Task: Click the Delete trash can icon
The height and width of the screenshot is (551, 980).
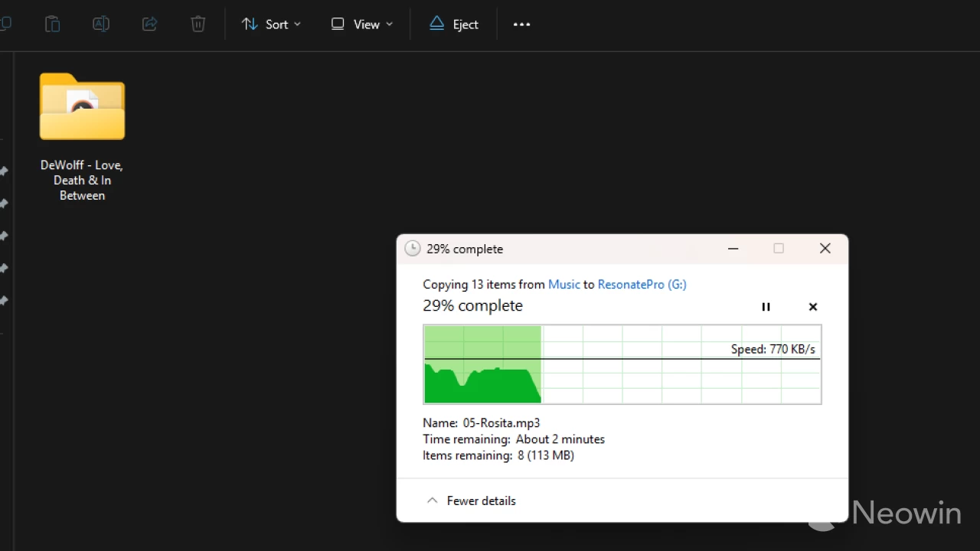Action: coord(198,24)
